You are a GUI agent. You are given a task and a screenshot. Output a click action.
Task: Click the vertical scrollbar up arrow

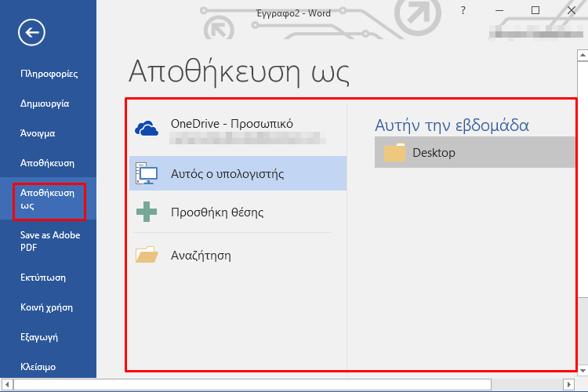[x=583, y=56]
